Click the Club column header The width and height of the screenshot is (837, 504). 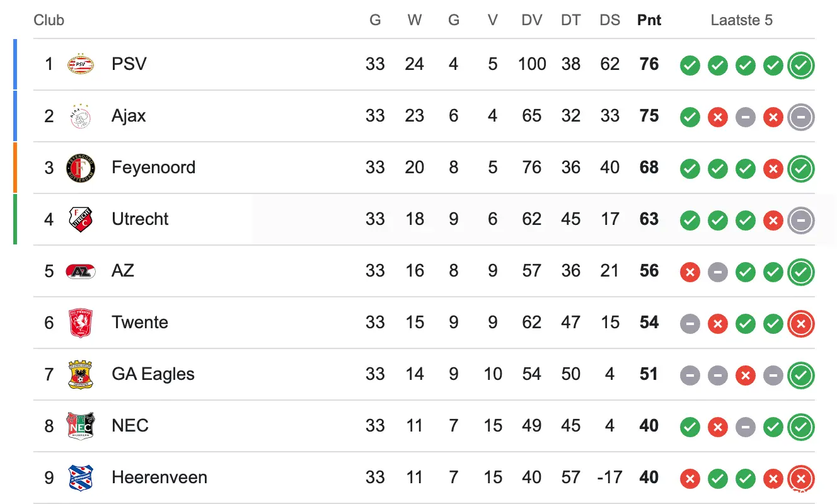pos(49,20)
